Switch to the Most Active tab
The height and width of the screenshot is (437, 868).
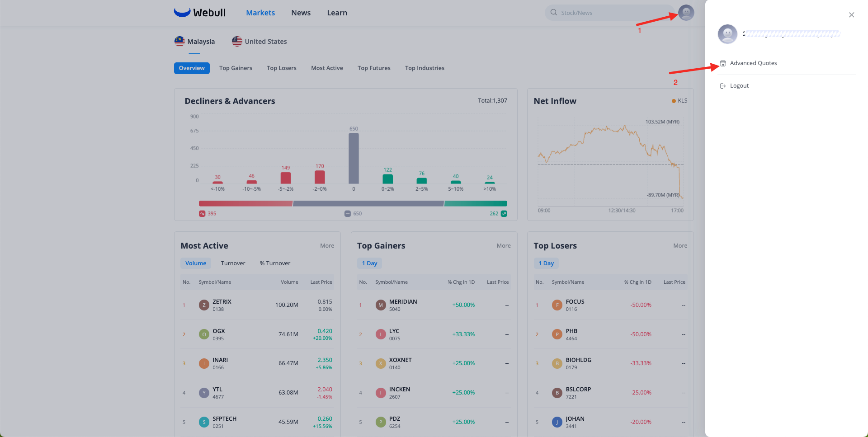[x=327, y=68]
